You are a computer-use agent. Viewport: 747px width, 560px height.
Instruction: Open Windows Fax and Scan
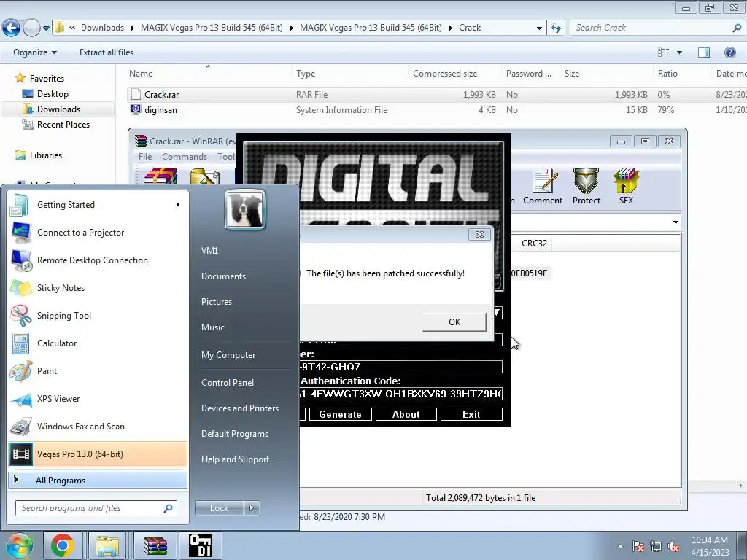pyautogui.click(x=98, y=426)
